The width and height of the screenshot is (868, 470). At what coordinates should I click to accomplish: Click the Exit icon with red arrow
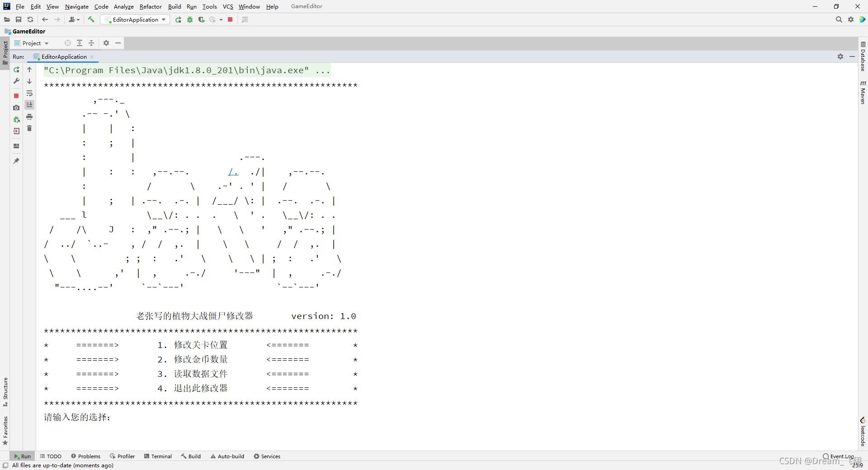(16, 131)
